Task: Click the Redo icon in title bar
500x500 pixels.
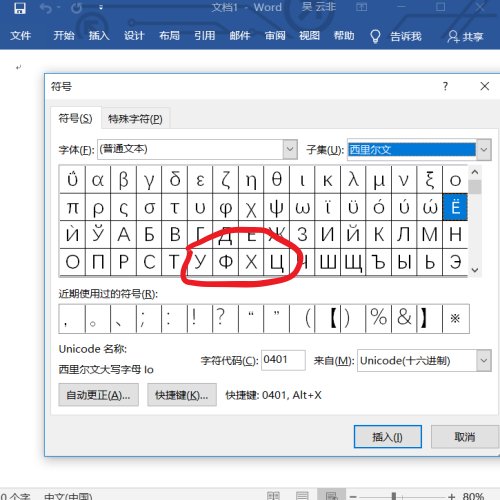Action: point(76,8)
